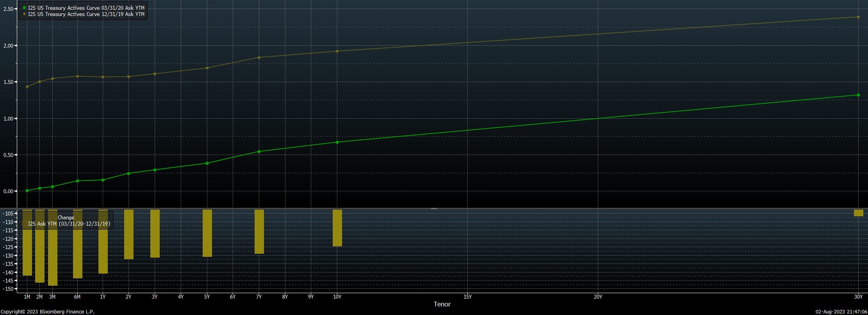868x315 pixels.
Task: Select the 12/31/19 Ask YTM legend entry
Action: (86, 14)
